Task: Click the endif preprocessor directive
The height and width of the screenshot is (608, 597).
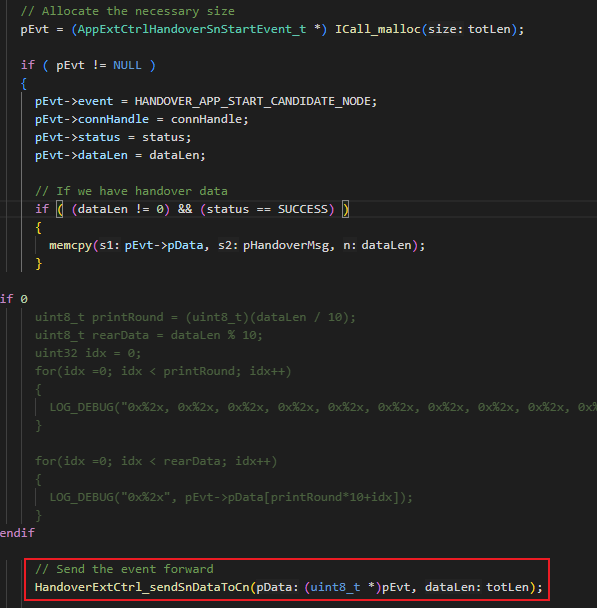Action: coord(17,533)
